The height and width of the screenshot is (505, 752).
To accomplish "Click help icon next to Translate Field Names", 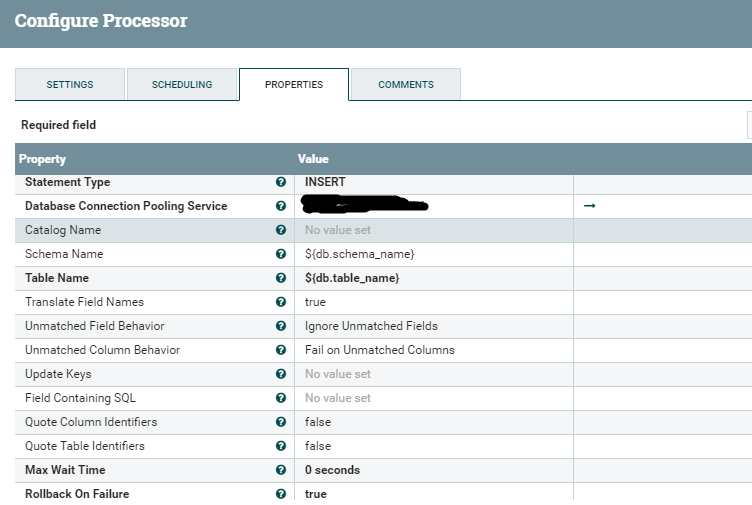I will pyautogui.click(x=281, y=302).
